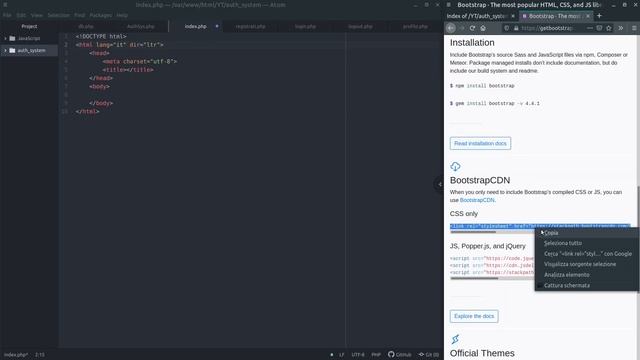Screen dimensions: 640x360
Task: Click the 'Read installation docs' button
Action: tap(480, 143)
